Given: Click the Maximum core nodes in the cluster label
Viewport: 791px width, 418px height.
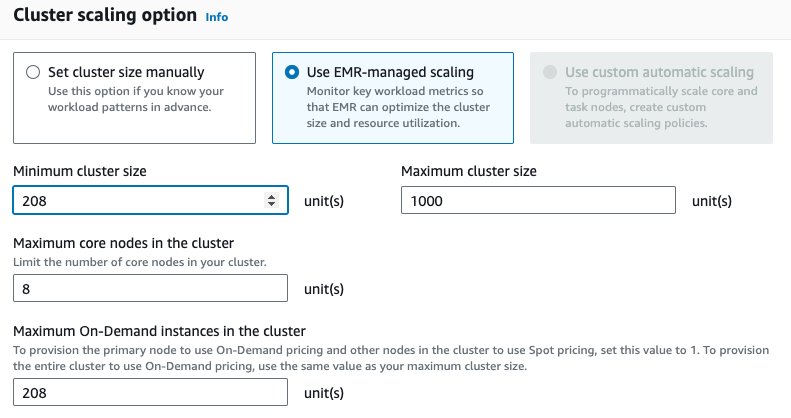Looking at the screenshot, I should click(124, 243).
